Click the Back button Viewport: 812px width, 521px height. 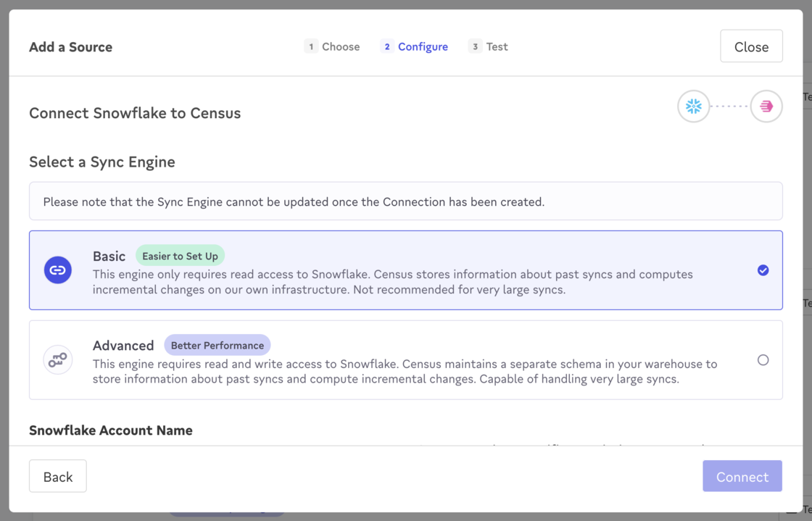click(x=57, y=476)
